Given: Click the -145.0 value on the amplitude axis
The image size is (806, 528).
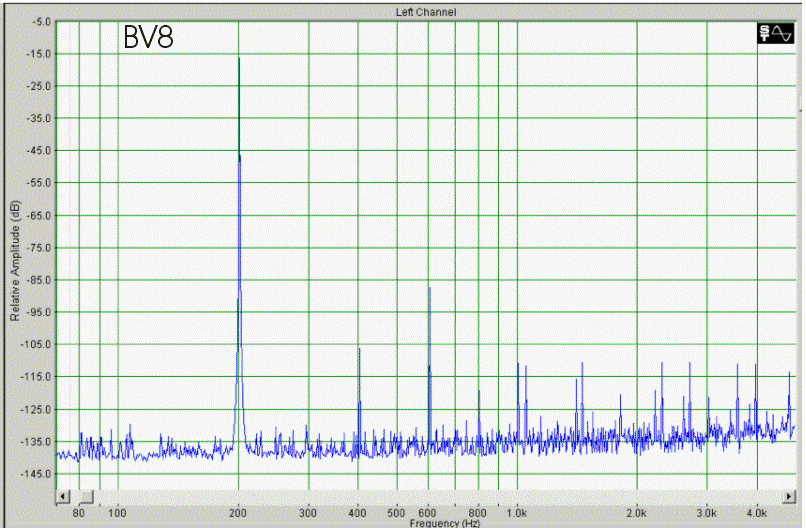Looking at the screenshot, I should 39,473.
